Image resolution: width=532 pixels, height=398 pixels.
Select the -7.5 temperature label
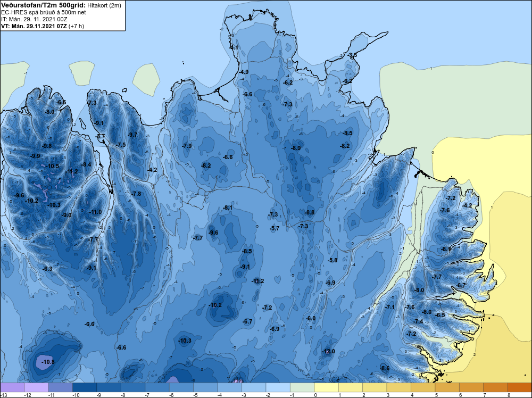pos(121,145)
